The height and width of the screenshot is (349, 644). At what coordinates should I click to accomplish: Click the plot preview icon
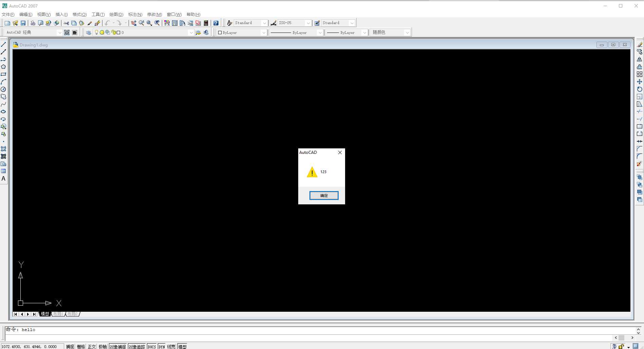click(41, 23)
